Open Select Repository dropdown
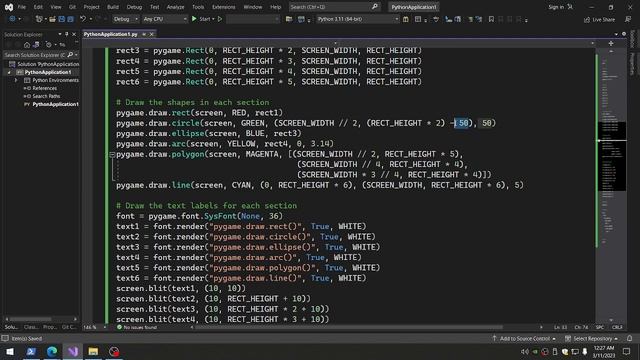Screen dimensions: 640x360 pos(591,338)
